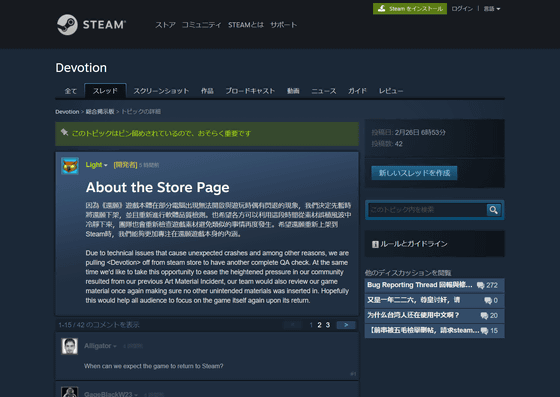Click the Devotion breadcrumb link
The height and width of the screenshot is (397, 560).
pyautogui.click(x=67, y=112)
